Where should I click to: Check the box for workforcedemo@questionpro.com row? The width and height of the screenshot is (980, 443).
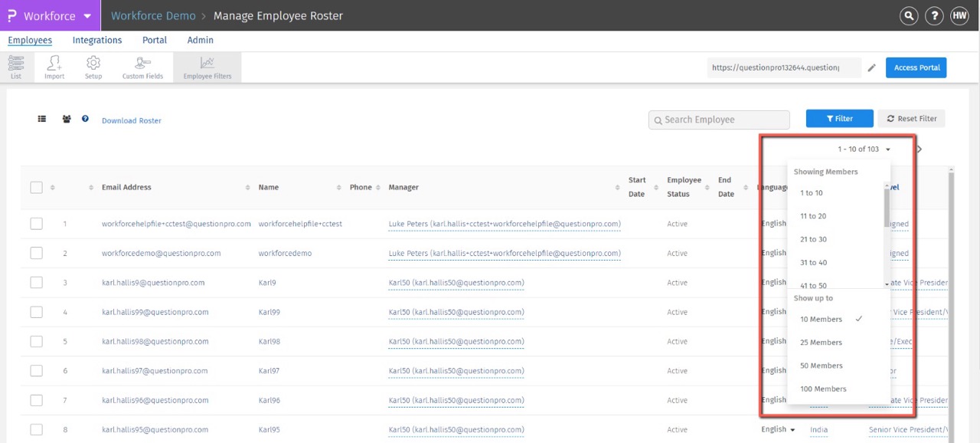(36, 254)
